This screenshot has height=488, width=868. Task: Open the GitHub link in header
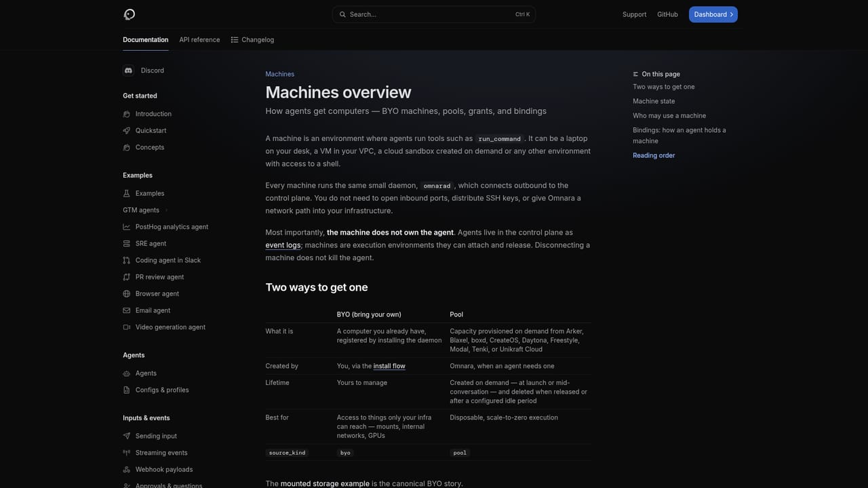pos(667,14)
